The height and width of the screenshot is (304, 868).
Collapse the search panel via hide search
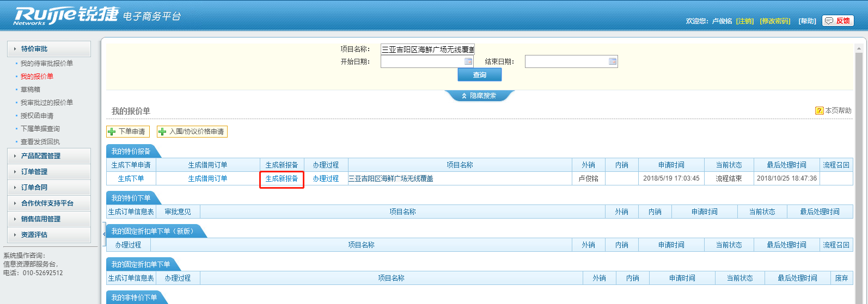coord(479,96)
